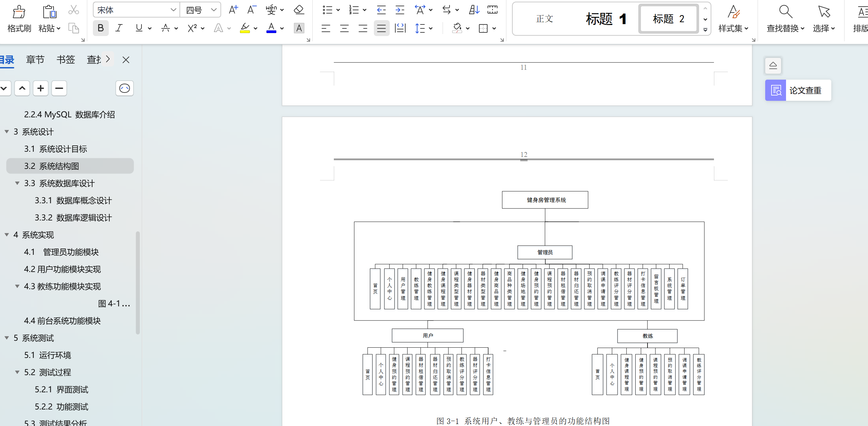Viewport: 868px width, 426px height.
Task: Go to 2.2.4 MySQL 数据库介绍
Action: 69,114
